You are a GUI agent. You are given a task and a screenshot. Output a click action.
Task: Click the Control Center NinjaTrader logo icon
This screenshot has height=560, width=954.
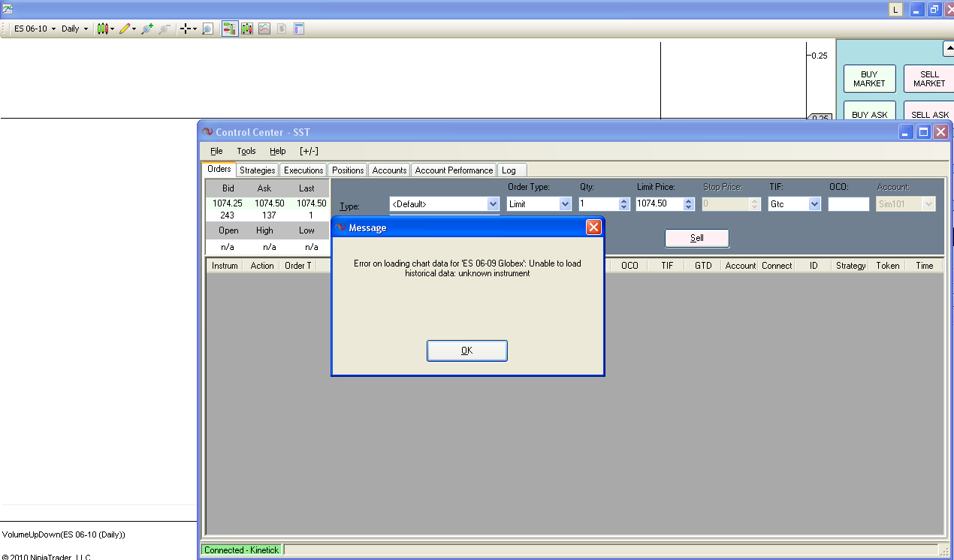coord(207,132)
